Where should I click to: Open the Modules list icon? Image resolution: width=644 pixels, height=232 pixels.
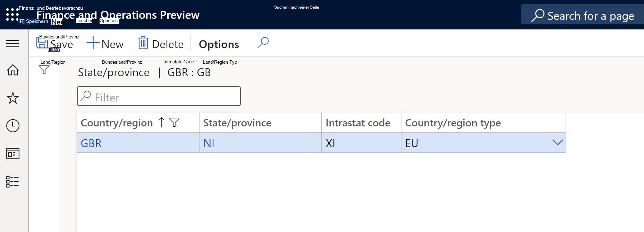tap(12, 181)
